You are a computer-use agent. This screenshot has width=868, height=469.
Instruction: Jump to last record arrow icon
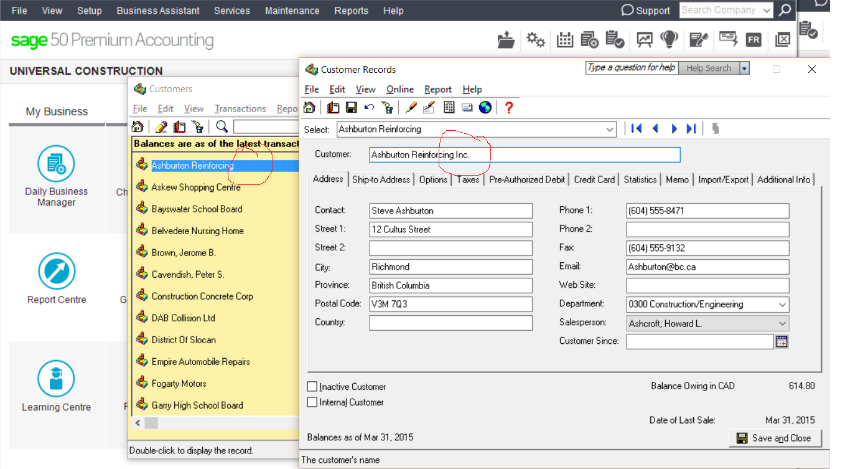pyautogui.click(x=691, y=128)
